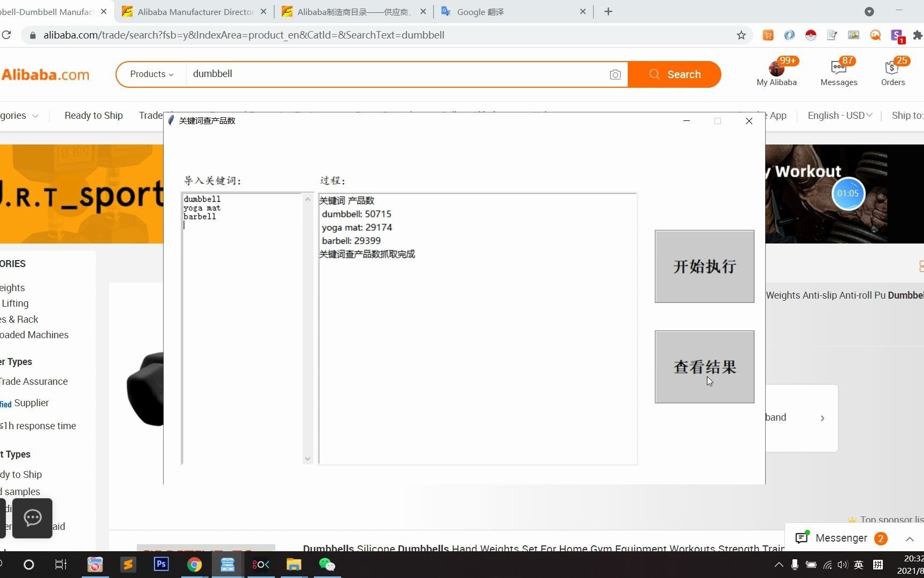This screenshot has width=924, height=578.
Task: Click the 查看结果 view results button
Action: tap(704, 367)
